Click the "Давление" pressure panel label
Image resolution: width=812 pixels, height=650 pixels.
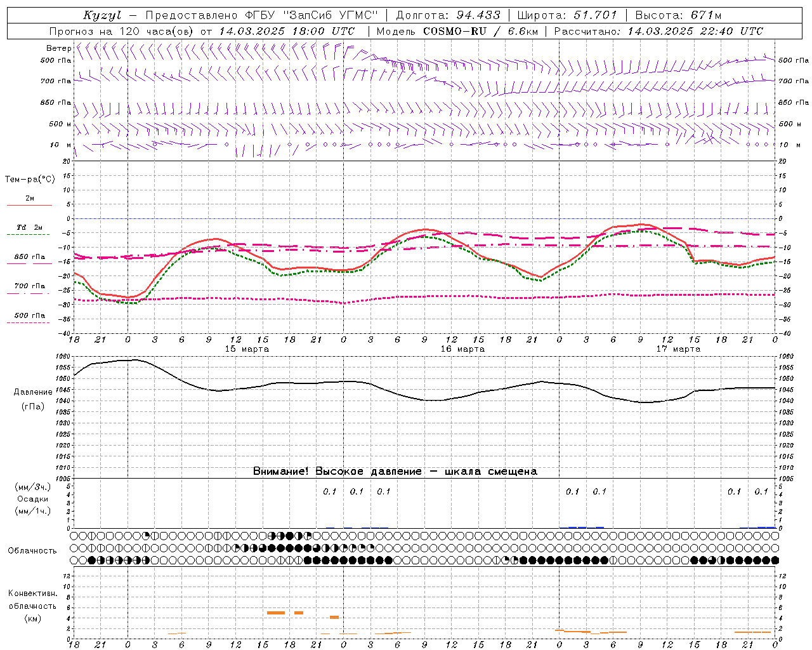(32, 392)
